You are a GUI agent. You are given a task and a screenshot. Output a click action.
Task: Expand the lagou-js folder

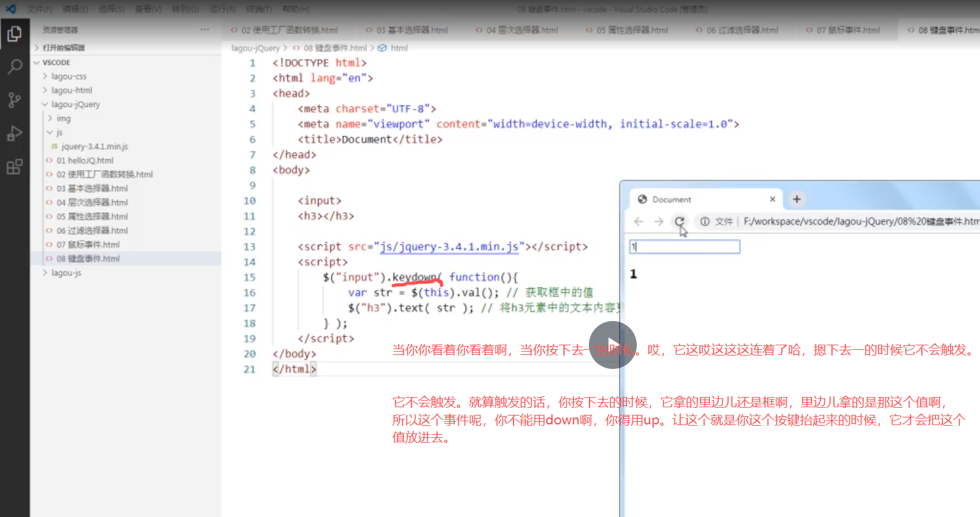65,273
